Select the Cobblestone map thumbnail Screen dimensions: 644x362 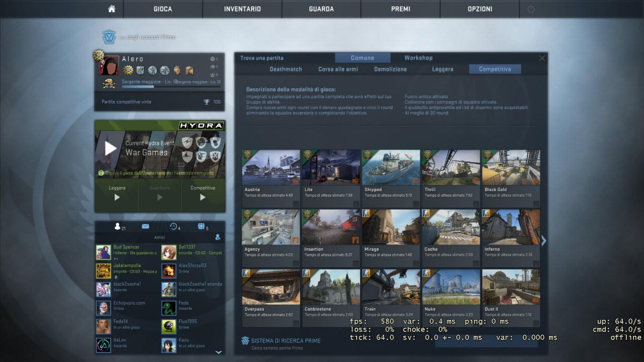(x=331, y=287)
